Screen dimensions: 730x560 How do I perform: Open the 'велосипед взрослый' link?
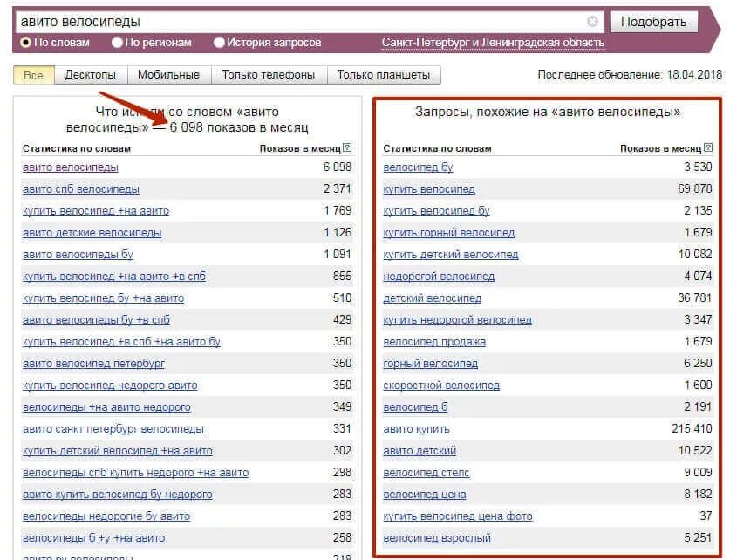[437, 538]
